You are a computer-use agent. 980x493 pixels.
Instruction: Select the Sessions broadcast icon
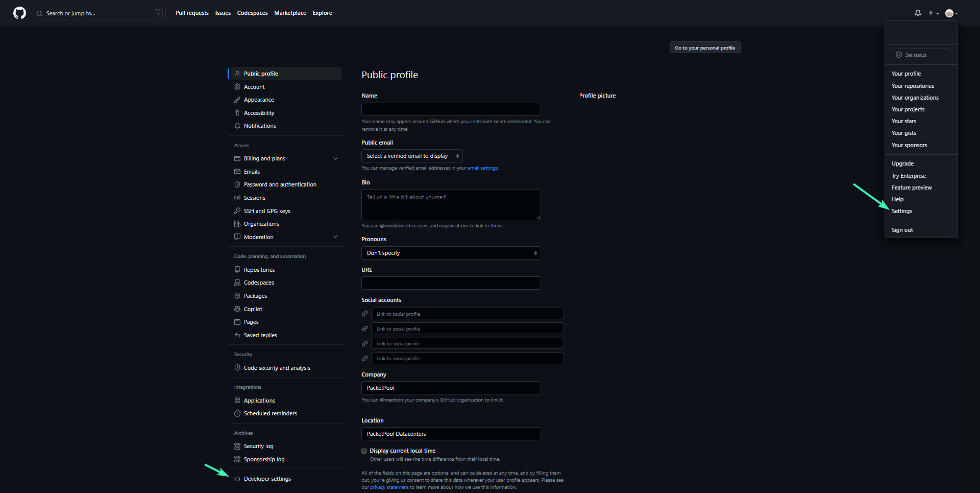(237, 198)
